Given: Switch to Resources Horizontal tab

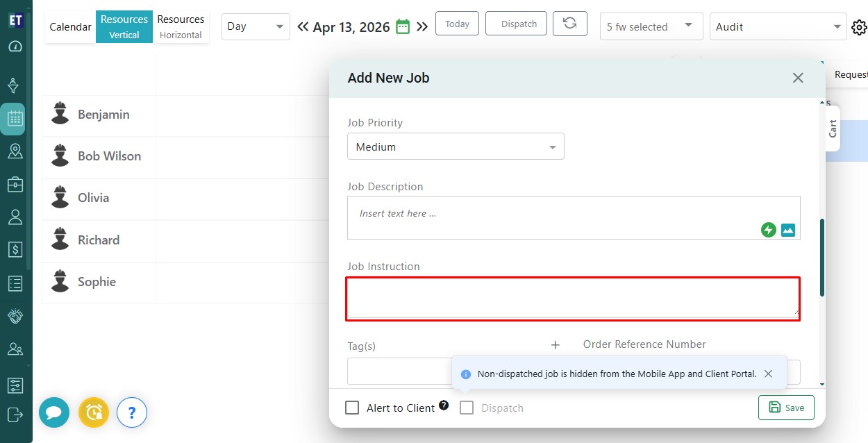Looking at the screenshot, I should [181, 26].
